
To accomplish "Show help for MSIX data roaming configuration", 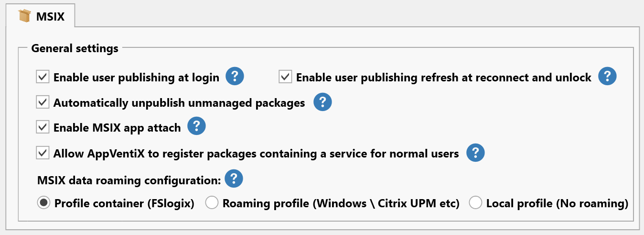I will click(234, 179).
